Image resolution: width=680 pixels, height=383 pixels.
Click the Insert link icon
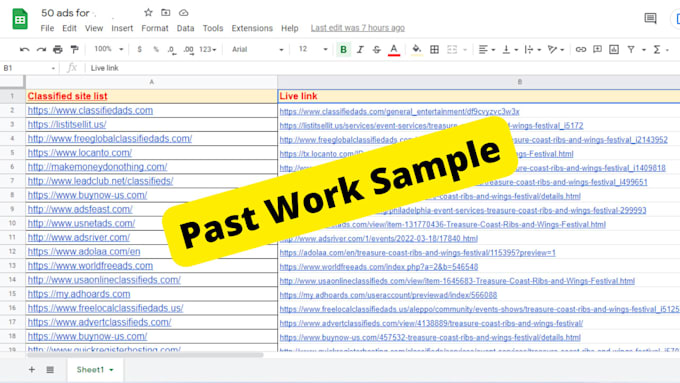click(580, 49)
